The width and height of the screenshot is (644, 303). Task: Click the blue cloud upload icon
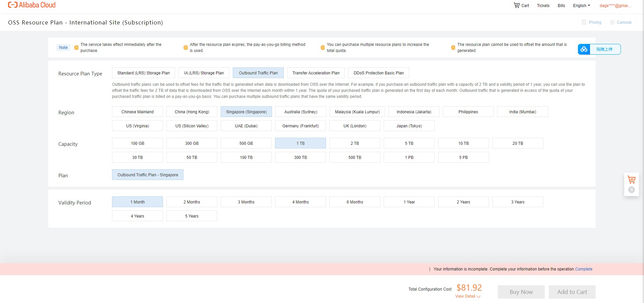(584, 49)
